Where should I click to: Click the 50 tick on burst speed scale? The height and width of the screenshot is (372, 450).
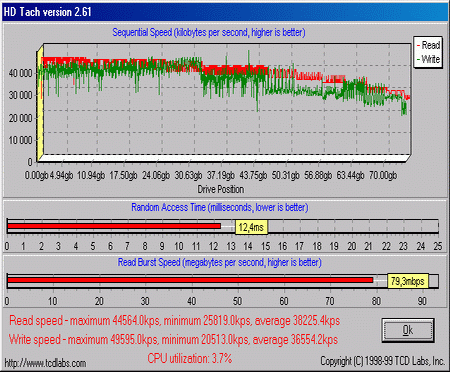pos(237,301)
